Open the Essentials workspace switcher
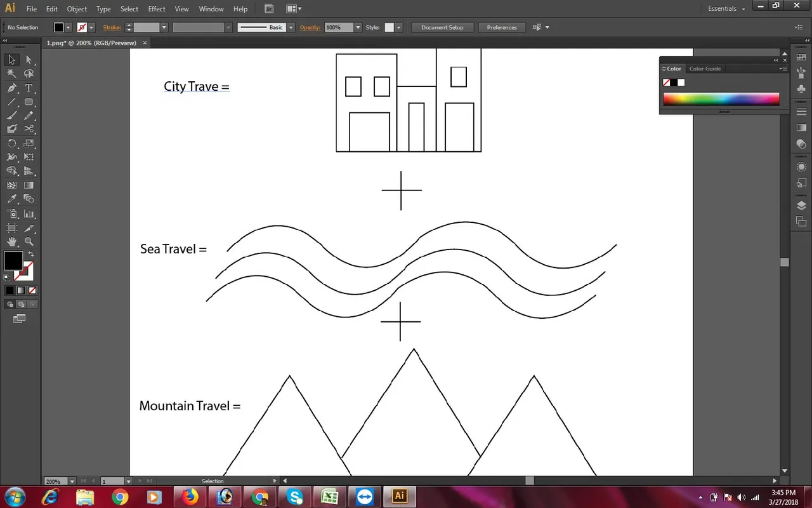 tap(726, 8)
